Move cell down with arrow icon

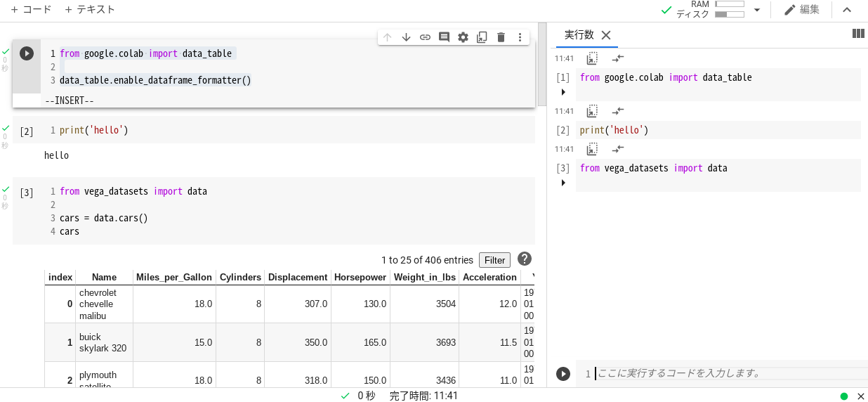pos(406,37)
